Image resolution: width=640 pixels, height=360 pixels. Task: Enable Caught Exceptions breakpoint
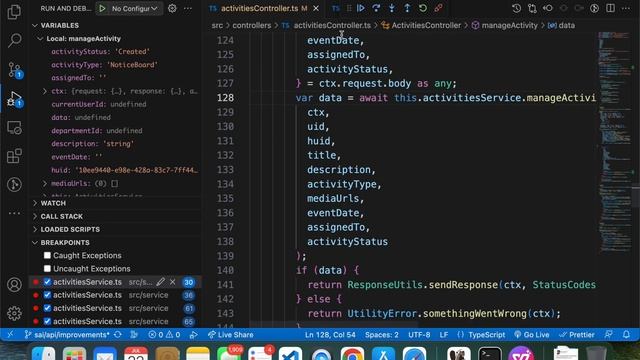47,256
